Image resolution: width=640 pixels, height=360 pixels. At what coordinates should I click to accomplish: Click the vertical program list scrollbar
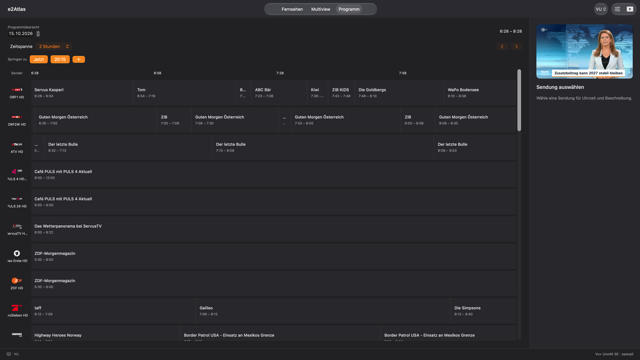coord(519,100)
